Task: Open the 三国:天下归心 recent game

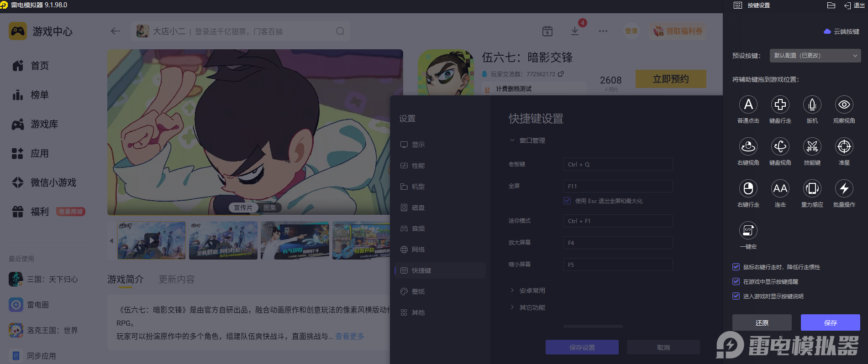Action: point(43,279)
